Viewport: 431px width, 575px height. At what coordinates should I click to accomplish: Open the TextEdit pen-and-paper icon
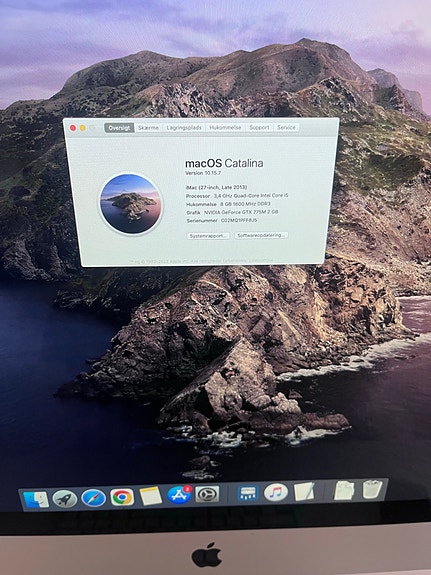click(x=304, y=491)
